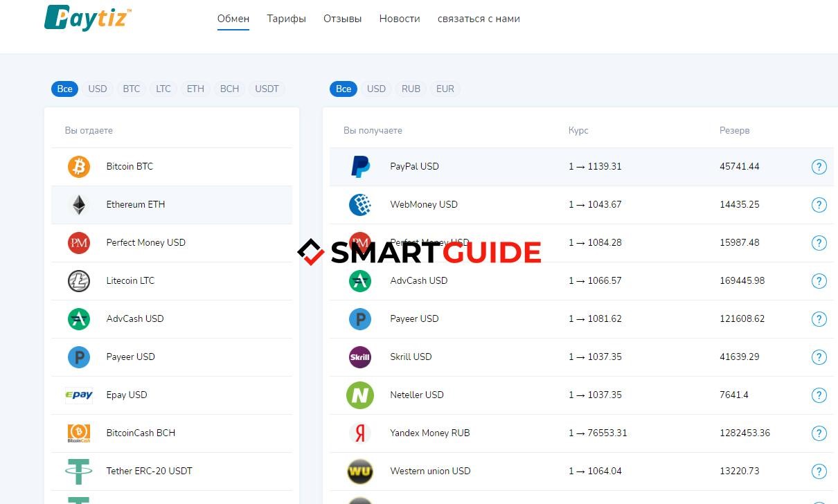Select Bitcoin BTC to give
The height and width of the screenshot is (504, 838).
pos(172,167)
